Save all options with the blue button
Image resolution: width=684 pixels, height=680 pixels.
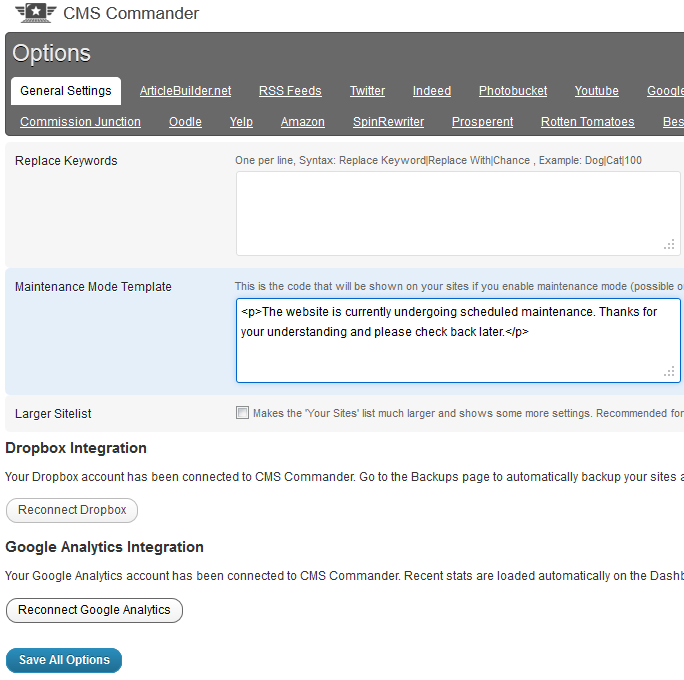(64, 660)
